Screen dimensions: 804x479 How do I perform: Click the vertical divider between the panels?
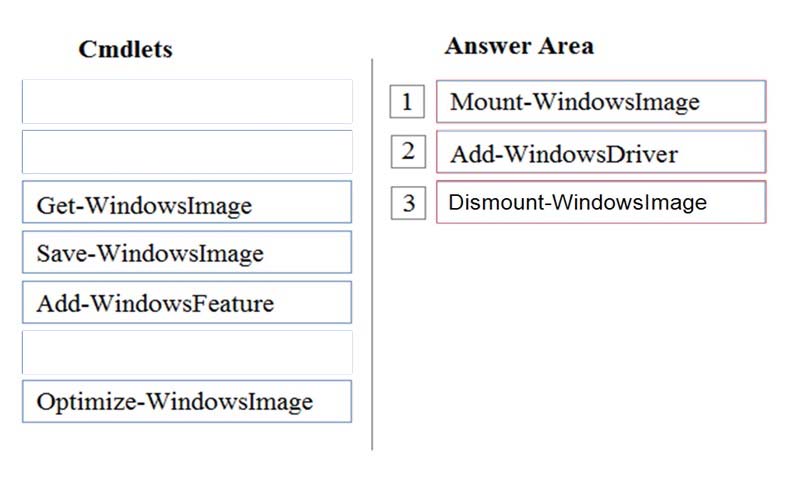point(372,254)
